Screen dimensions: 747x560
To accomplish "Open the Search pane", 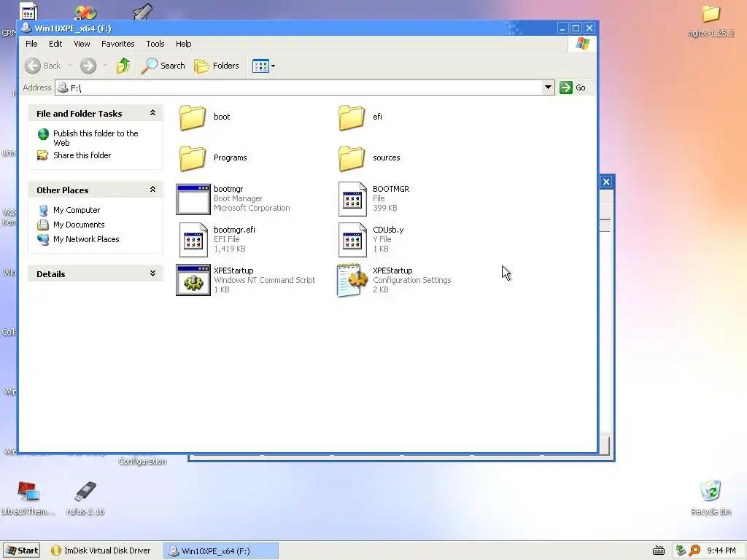I will pos(163,66).
